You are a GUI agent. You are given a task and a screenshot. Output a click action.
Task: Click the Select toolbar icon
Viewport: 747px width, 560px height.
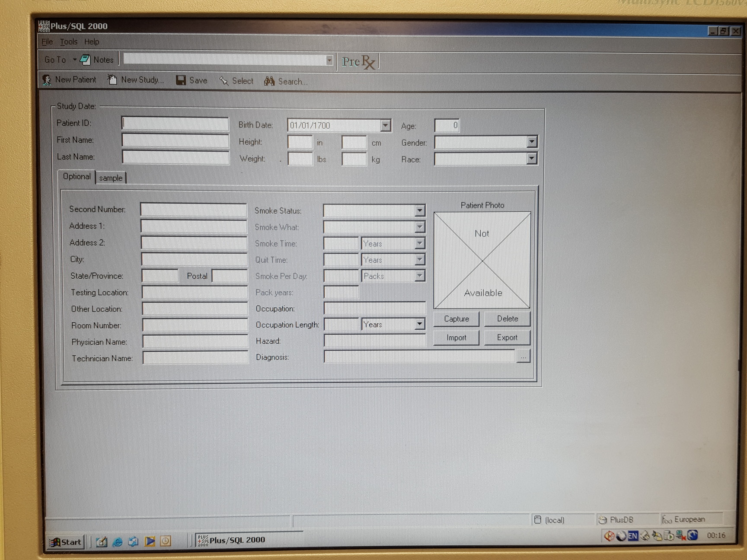coord(223,81)
